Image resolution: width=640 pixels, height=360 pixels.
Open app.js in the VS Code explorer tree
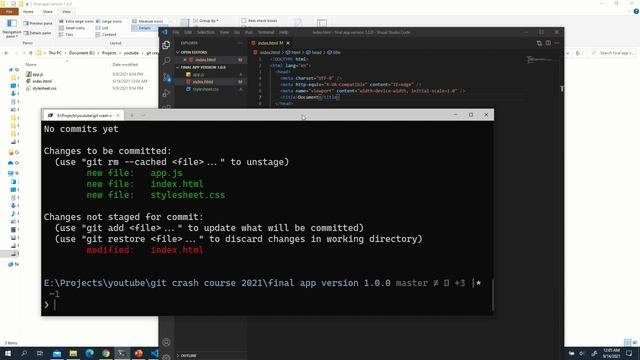(198, 75)
